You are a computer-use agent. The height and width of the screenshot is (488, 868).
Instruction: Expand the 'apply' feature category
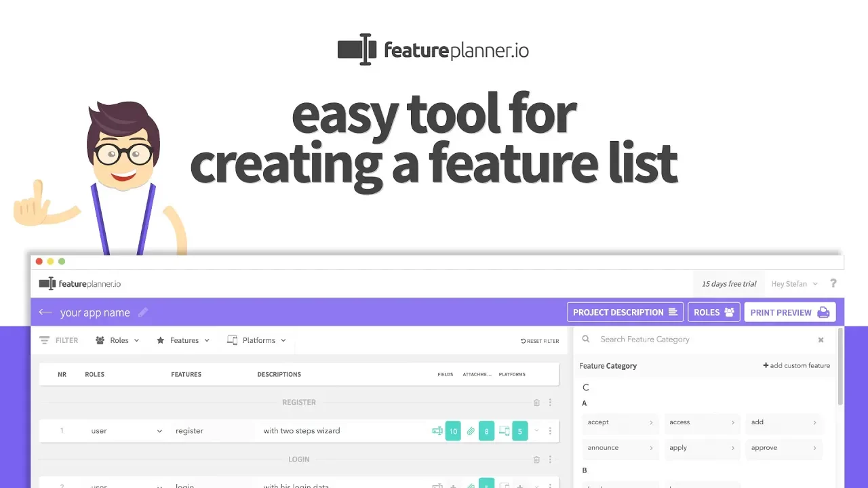click(702, 448)
